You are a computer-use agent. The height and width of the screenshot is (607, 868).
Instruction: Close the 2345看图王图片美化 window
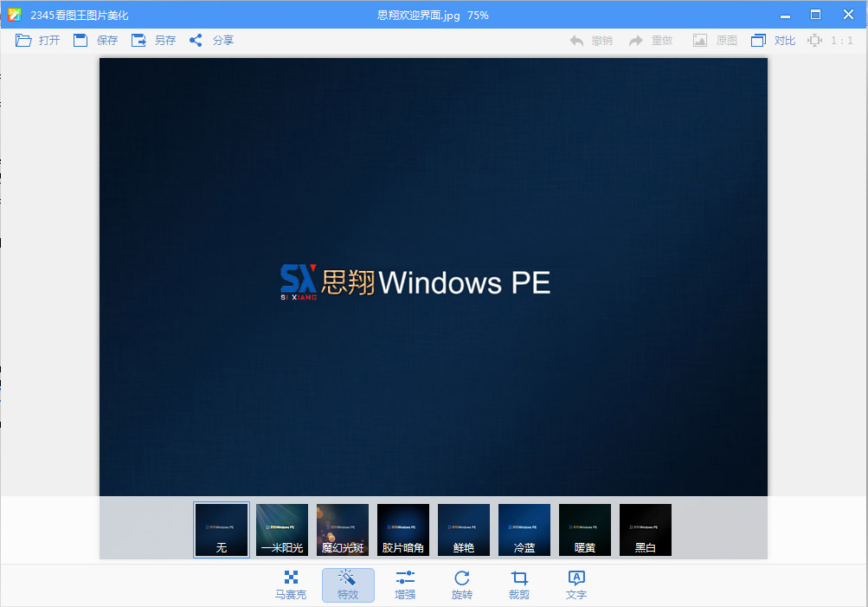[x=848, y=15]
